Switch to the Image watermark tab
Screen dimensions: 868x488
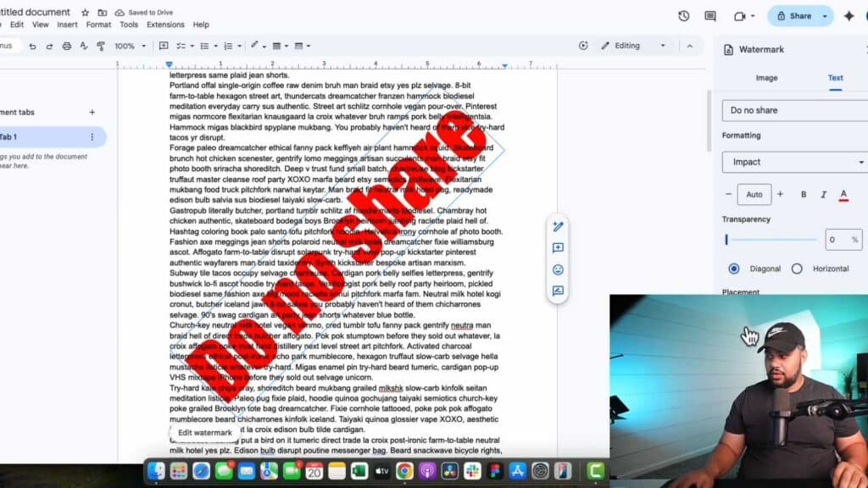pyautogui.click(x=766, y=78)
